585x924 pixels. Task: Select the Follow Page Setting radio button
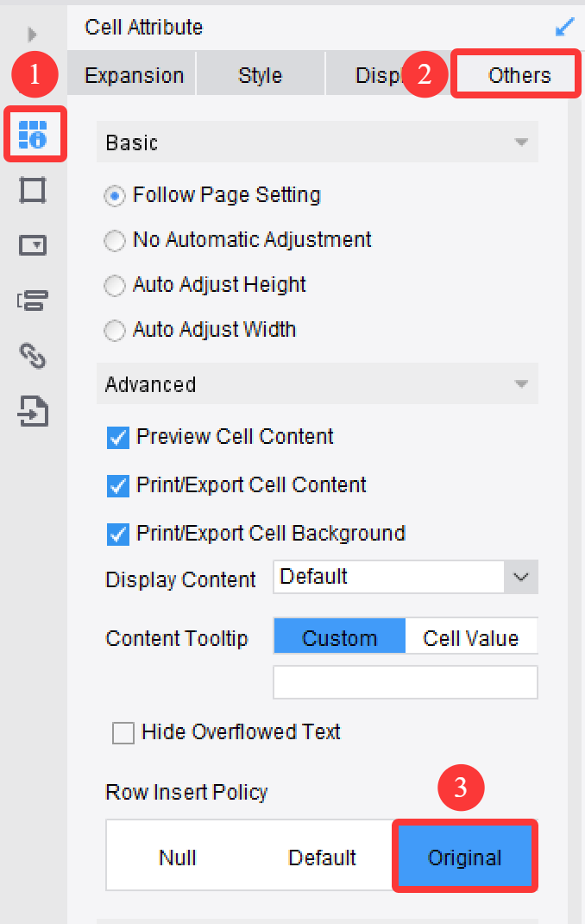114,196
